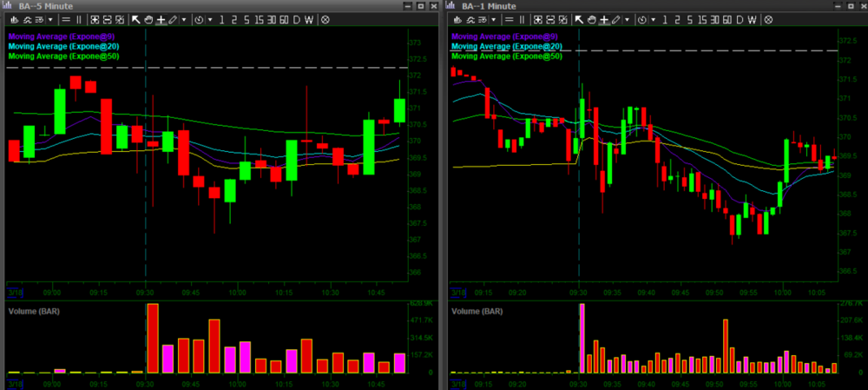This screenshot has width=868, height=390.
Task: Switch 5 Minute chart to Daily (D) interval
Action: point(296,19)
